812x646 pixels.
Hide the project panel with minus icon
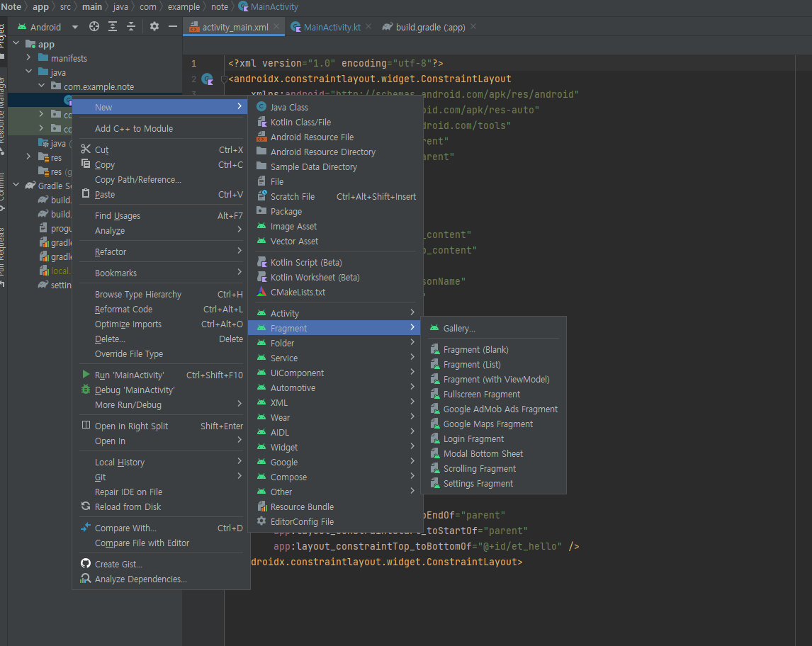[173, 26]
